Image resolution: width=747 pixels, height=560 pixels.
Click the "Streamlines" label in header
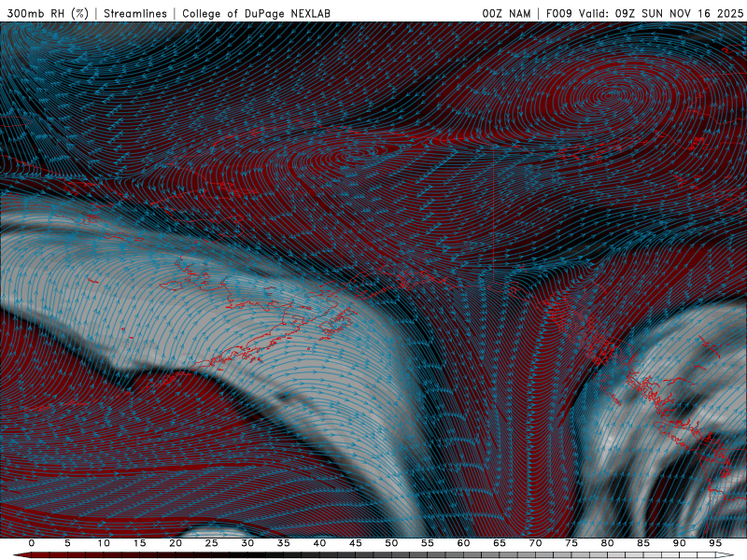135,13
